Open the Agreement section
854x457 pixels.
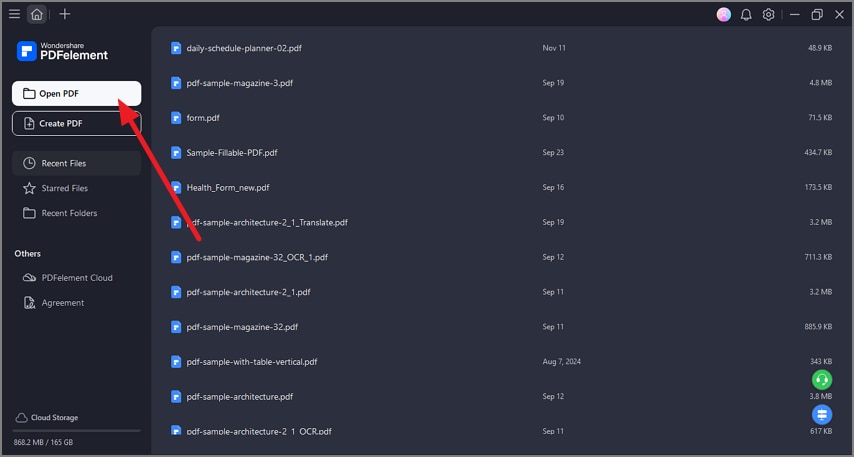pyautogui.click(x=63, y=303)
